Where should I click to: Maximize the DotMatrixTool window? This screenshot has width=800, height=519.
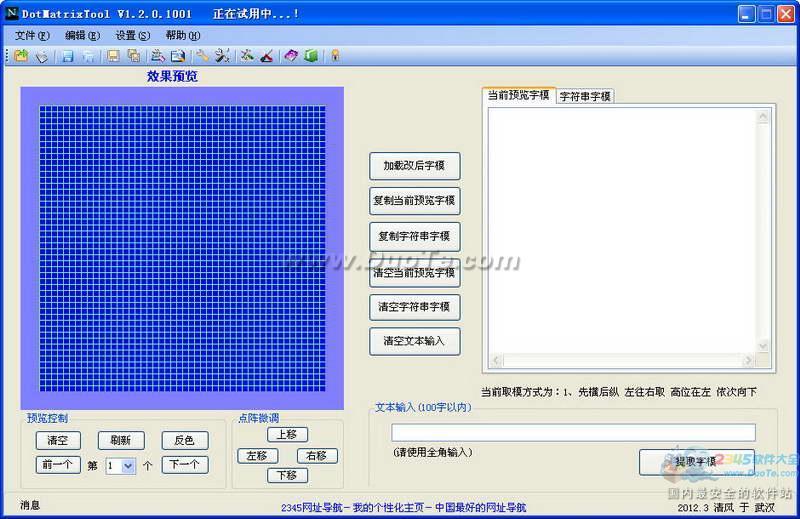[766, 14]
